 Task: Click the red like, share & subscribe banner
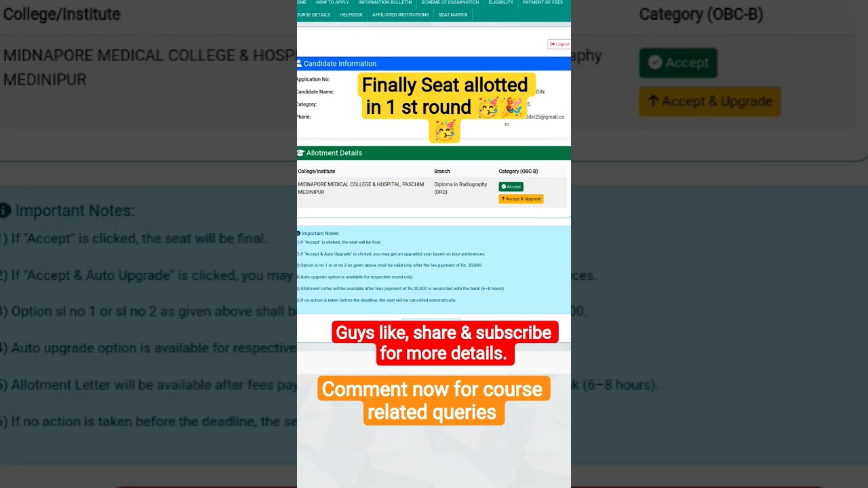pyautogui.click(x=445, y=343)
